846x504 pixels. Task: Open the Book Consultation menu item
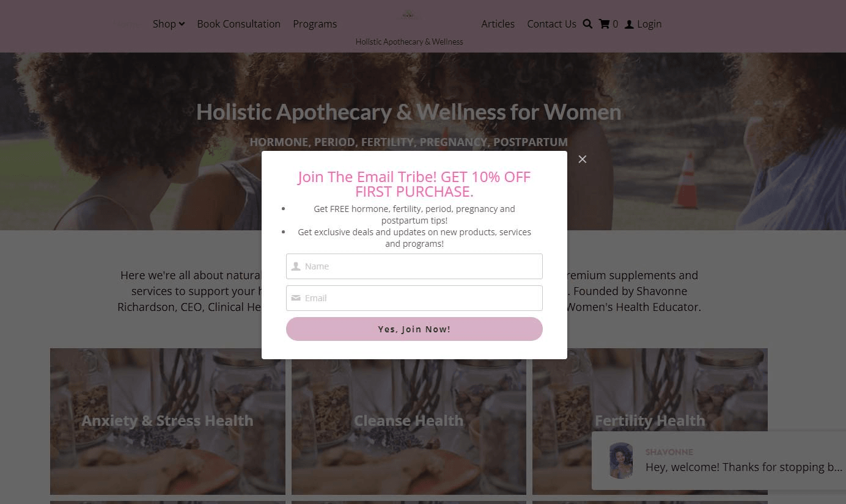click(238, 24)
